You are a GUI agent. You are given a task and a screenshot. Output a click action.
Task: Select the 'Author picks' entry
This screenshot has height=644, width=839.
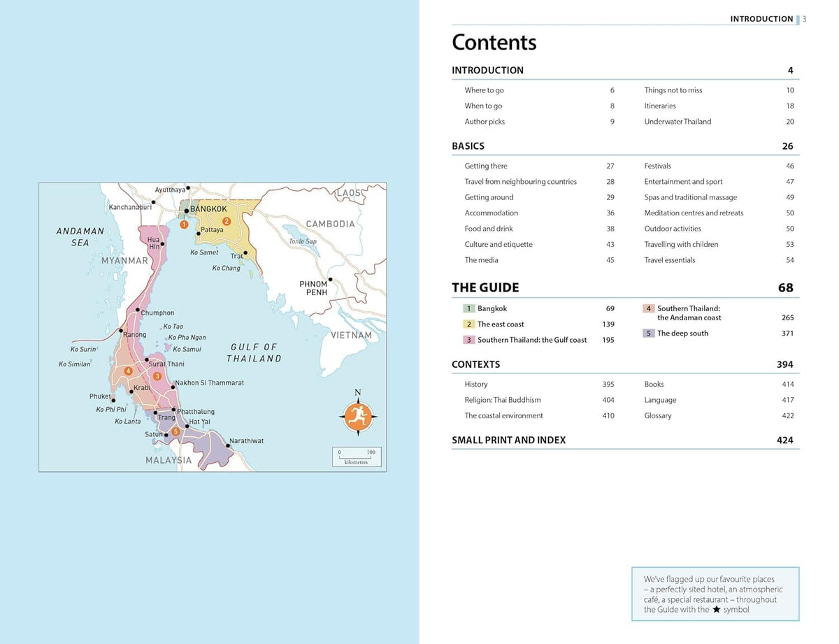(x=485, y=122)
